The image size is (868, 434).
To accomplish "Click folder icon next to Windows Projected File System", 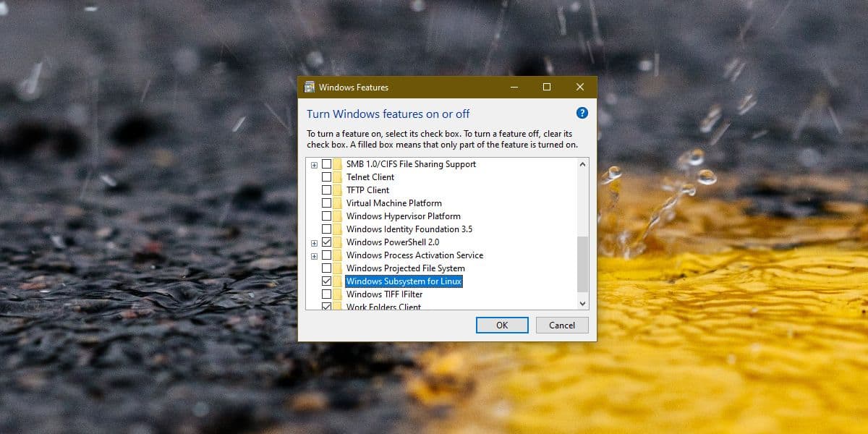I will click(338, 268).
